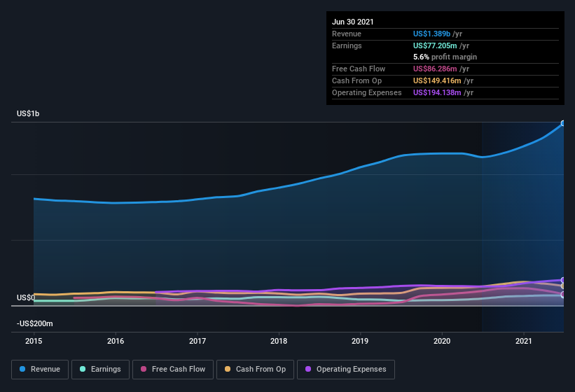The image size is (575, 392).
Task: Click the 2019 x-axis label
Action: point(360,341)
